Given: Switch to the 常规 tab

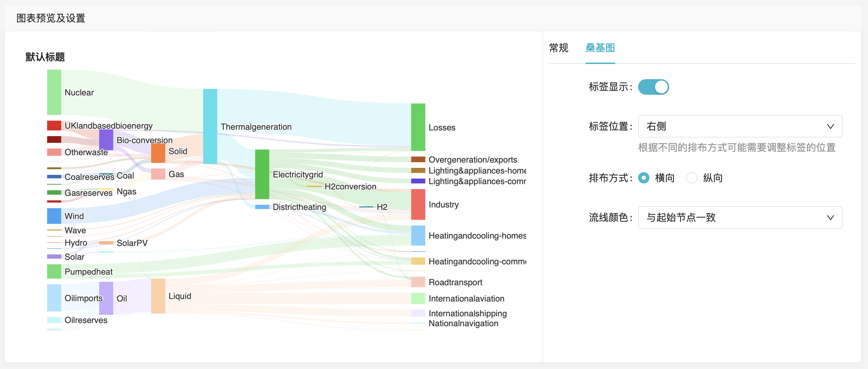Looking at the screenshot, I should [558, 48].
